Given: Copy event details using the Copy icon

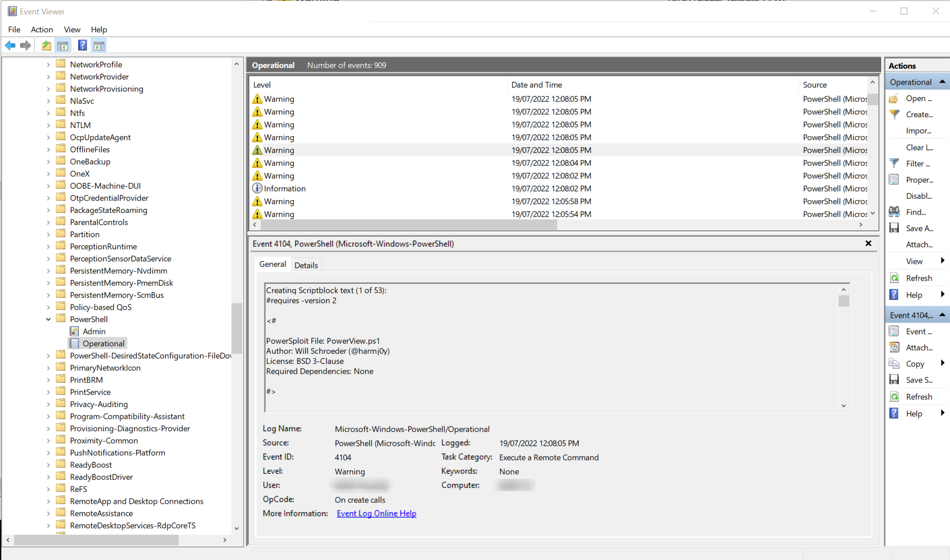Looking at the screenshot, I should (x=894, y=363).
